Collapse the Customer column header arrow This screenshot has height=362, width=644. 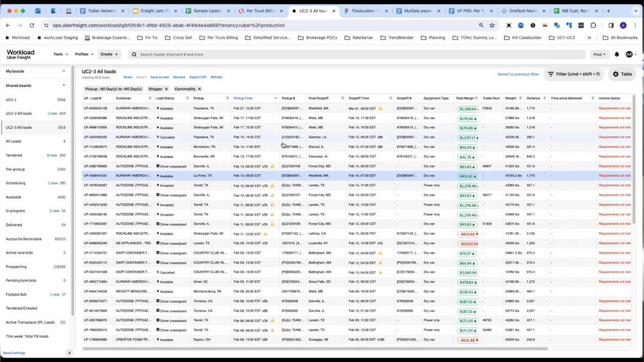[150, 98]
